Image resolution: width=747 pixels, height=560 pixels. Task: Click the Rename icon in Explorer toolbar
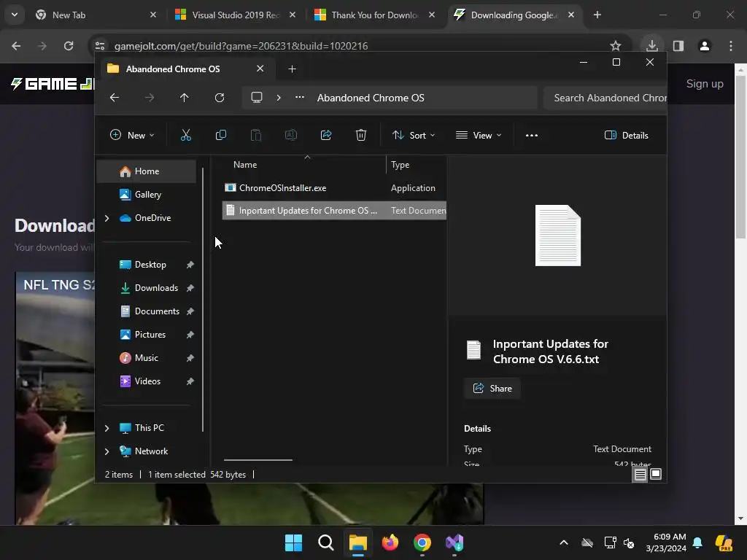[291, 135]
